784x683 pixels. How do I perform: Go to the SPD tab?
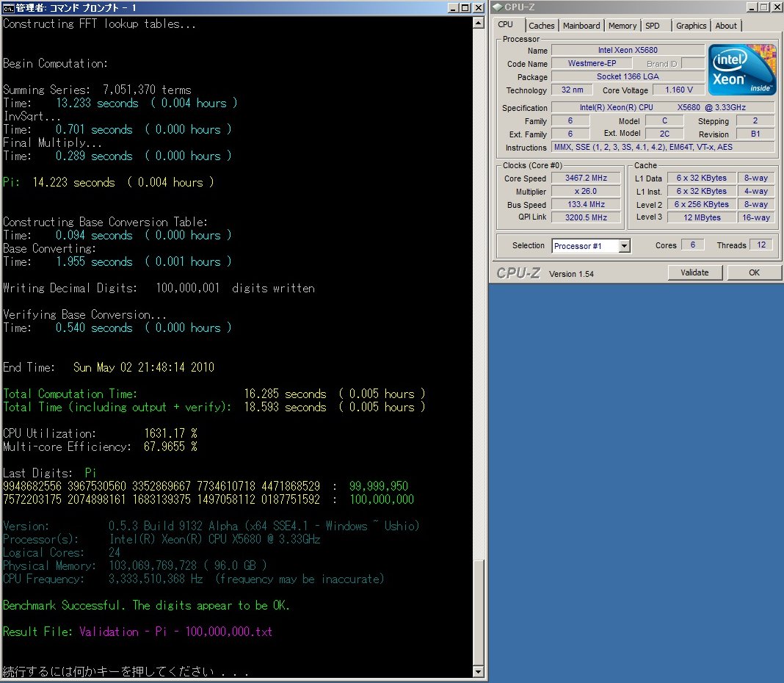point(652,26)
